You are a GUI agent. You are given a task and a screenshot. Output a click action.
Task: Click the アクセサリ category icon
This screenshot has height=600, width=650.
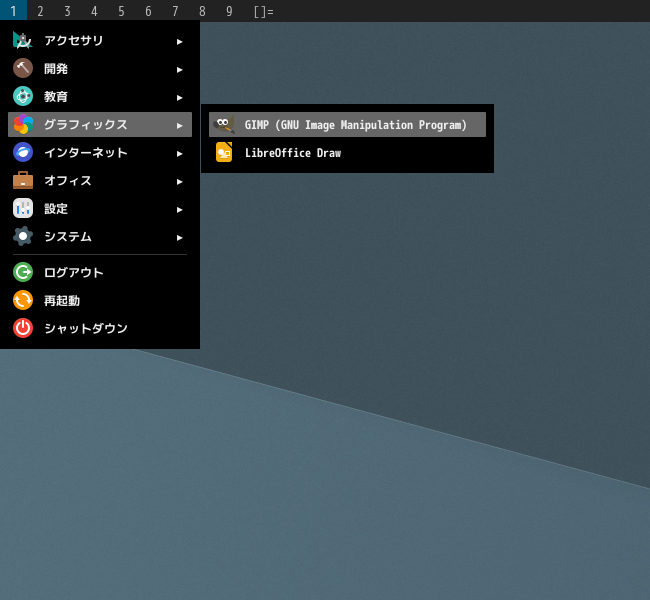click(23, 40)
